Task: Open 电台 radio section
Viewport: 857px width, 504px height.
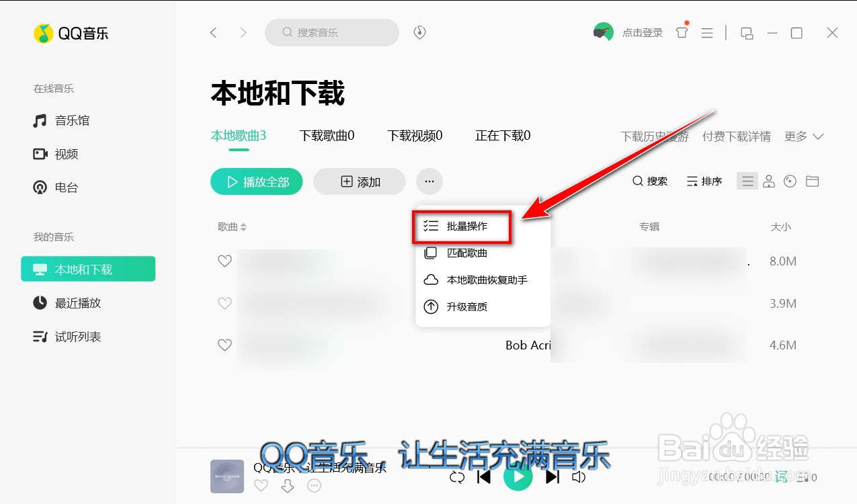Action: [56, 188]
